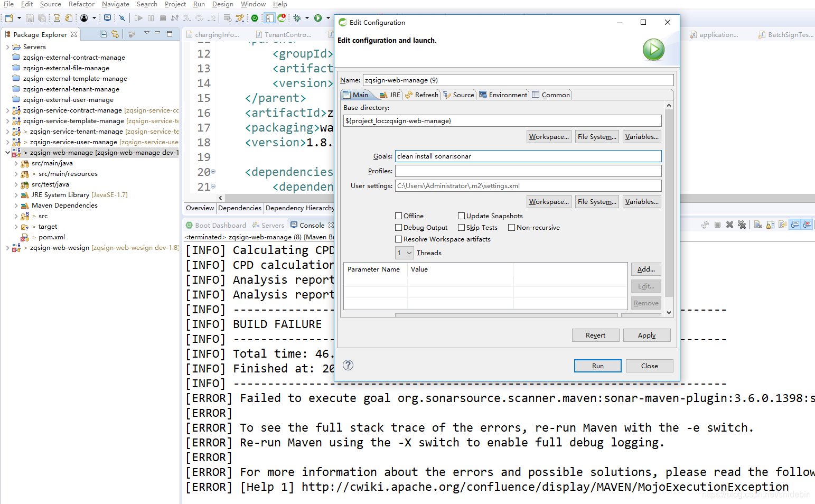Expand the Servers tree node
Viewport: 815px width, 504px height.
click(x=7, y=47)
